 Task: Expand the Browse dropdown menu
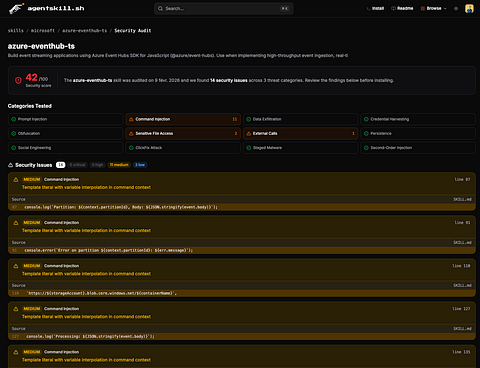tap(433, 8)
